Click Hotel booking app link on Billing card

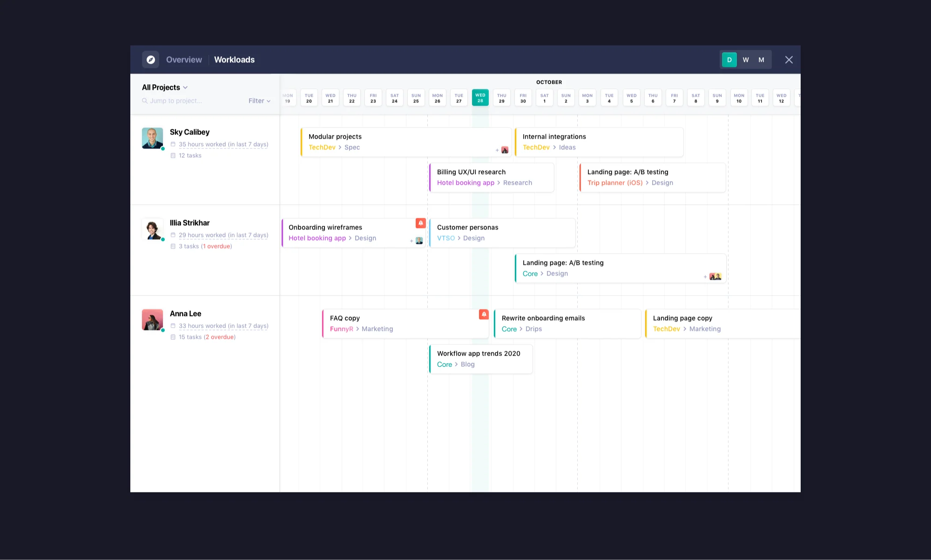(465, 183)
